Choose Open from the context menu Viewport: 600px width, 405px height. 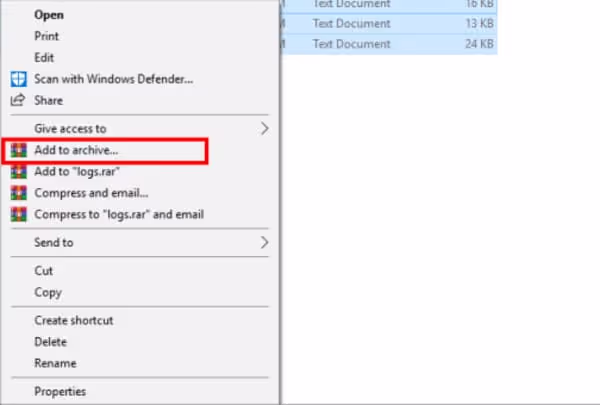click(x=49, y=15)
